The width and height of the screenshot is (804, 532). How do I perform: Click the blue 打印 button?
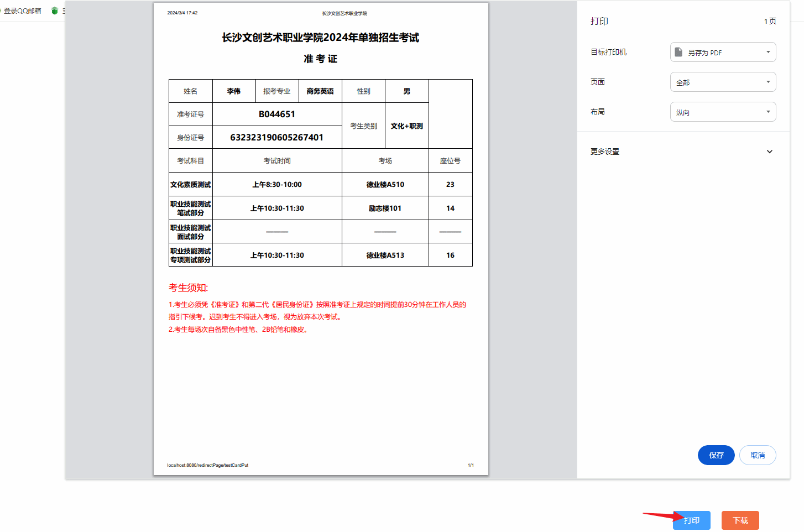pyautogui.click(x=691, y=520)
